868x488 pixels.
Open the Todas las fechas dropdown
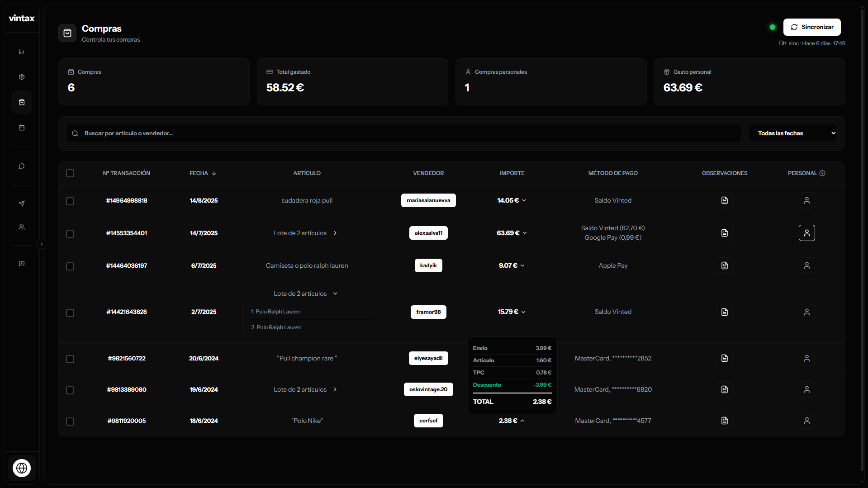tap(793, 133)
